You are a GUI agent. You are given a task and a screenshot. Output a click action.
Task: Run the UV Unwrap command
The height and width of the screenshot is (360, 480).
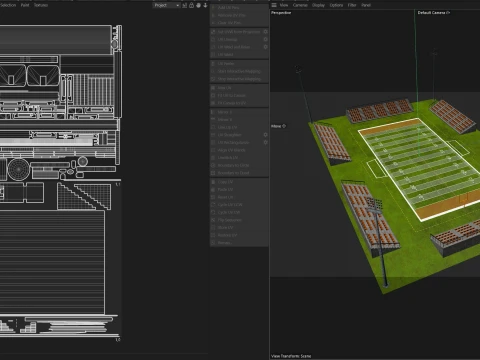coord(236,39)
